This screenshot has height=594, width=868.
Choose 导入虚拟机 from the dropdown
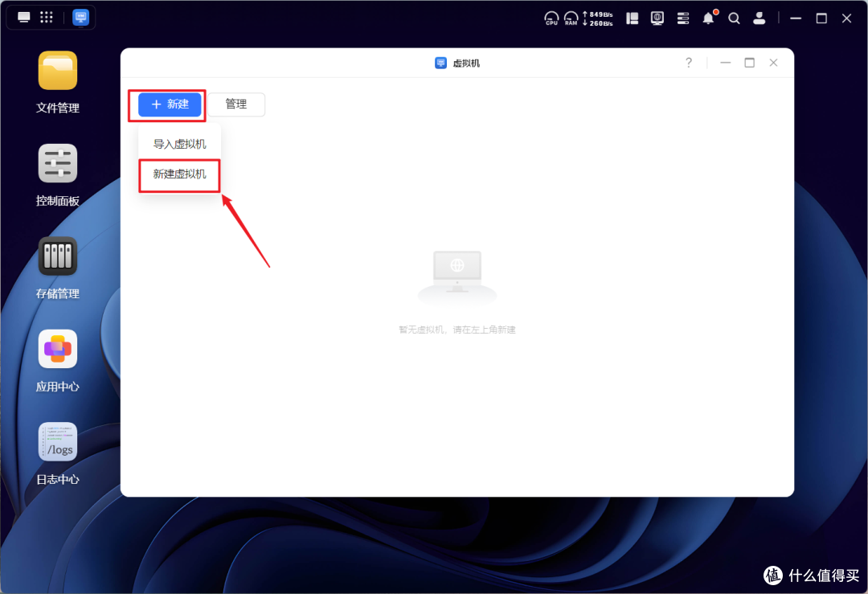[x=179, y=144]
